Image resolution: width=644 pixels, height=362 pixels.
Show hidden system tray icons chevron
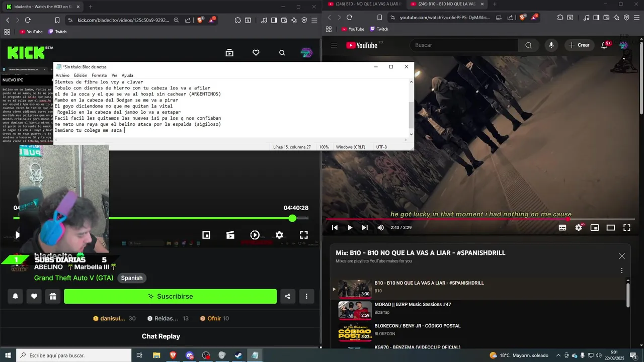(x=558, y=355)
